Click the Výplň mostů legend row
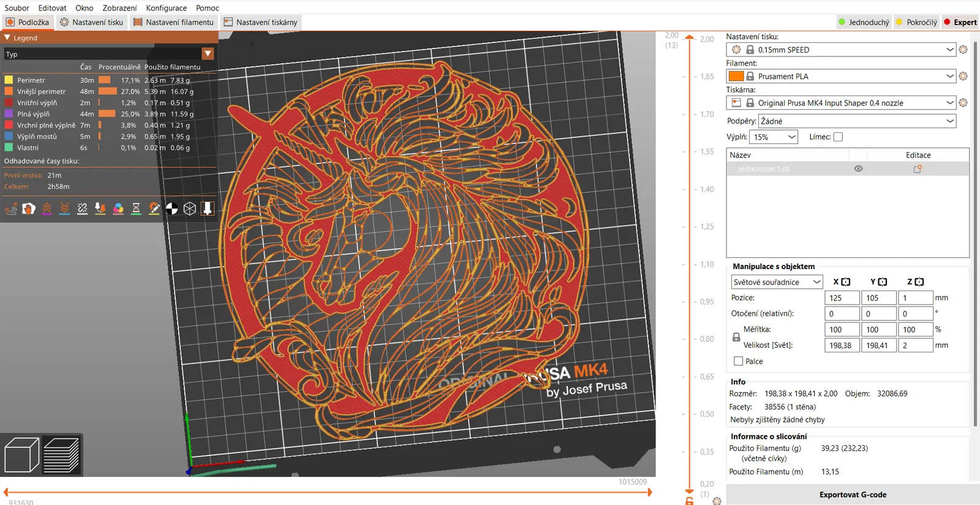 pyautogui.click(x=109, y=137)
